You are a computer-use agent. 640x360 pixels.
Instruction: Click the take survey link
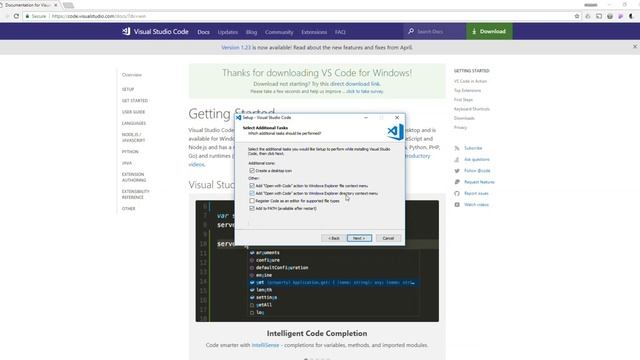tap(364, 91)
